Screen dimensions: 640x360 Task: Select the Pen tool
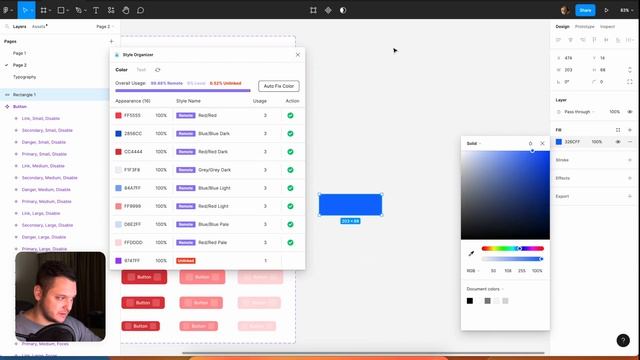click(78, 10)
